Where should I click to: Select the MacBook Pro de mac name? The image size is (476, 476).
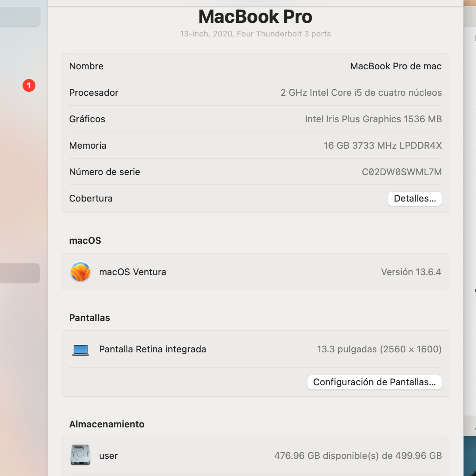[396, 66]
